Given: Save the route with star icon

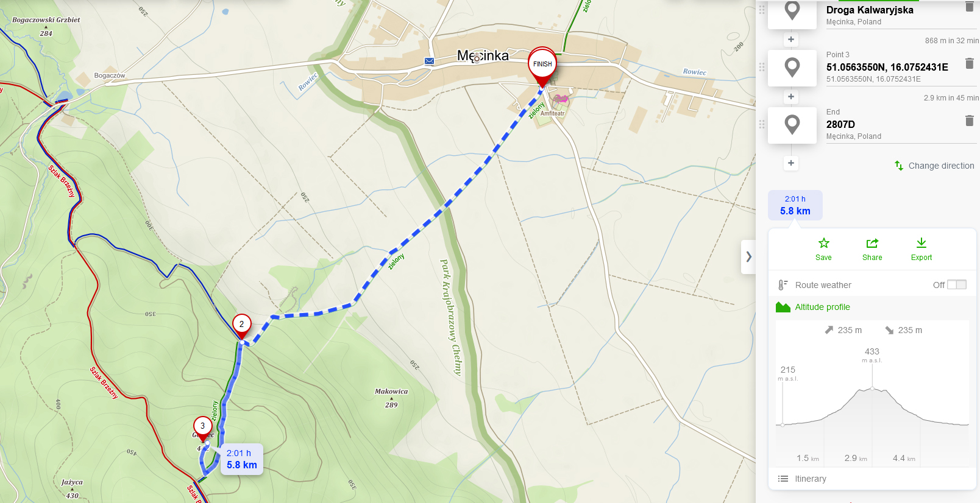Looking at the screenshot, I should tap(823, 249).
